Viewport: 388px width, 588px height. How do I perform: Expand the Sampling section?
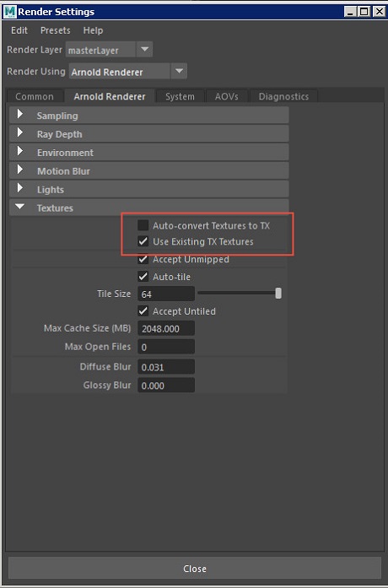coord(148,115)
